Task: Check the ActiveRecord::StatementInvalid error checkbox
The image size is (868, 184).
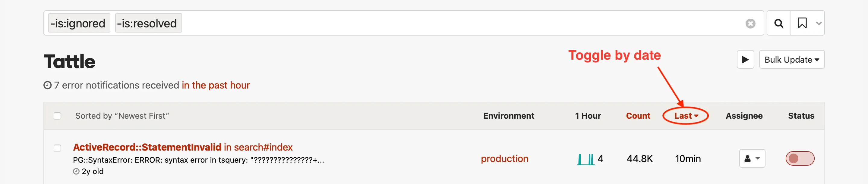Action: [x=57, y=148]
